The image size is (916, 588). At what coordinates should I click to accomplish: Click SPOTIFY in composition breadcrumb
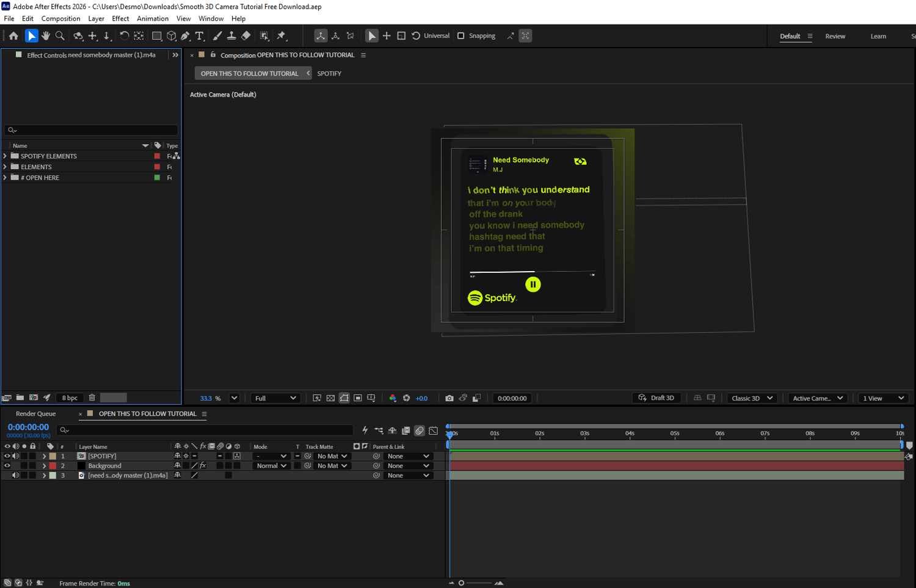click(329, 74)
